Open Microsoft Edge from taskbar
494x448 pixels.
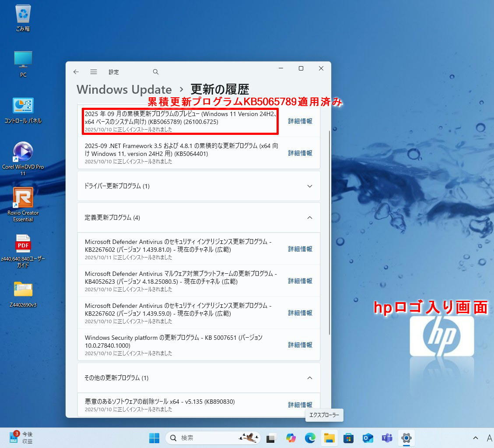click(x=310, y=438)
